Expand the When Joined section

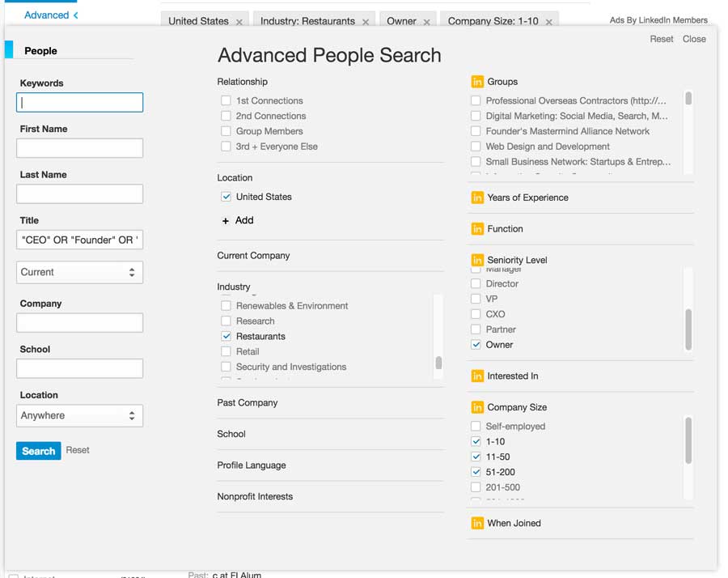tap(514, 523)
